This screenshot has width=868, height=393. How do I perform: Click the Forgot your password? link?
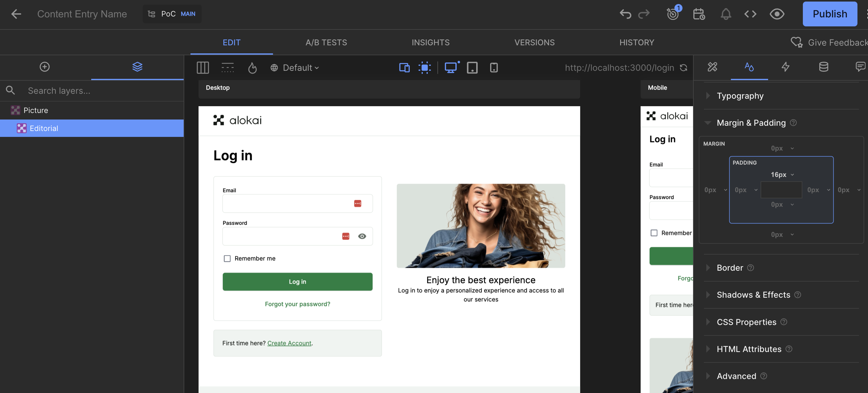[x=297, y=304]
